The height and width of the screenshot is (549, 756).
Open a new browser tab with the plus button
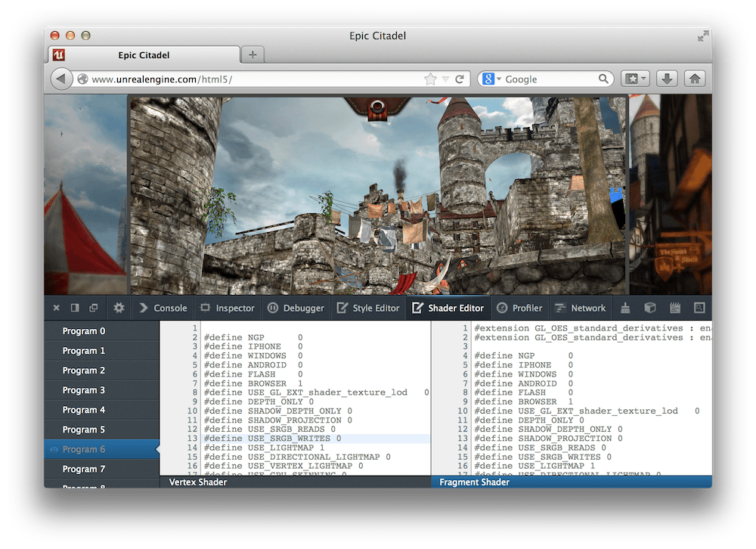pyautogui.click(x=252, y=54)
